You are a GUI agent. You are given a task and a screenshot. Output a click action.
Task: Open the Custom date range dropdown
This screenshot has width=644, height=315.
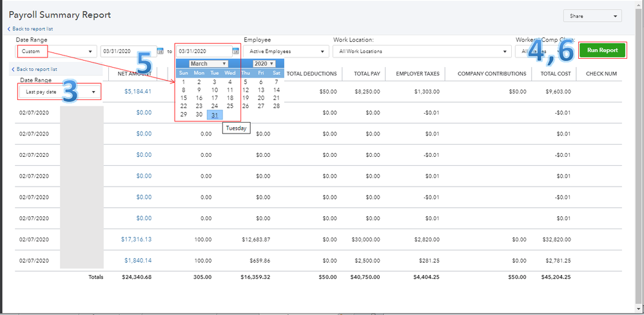(x=56, y=52)
